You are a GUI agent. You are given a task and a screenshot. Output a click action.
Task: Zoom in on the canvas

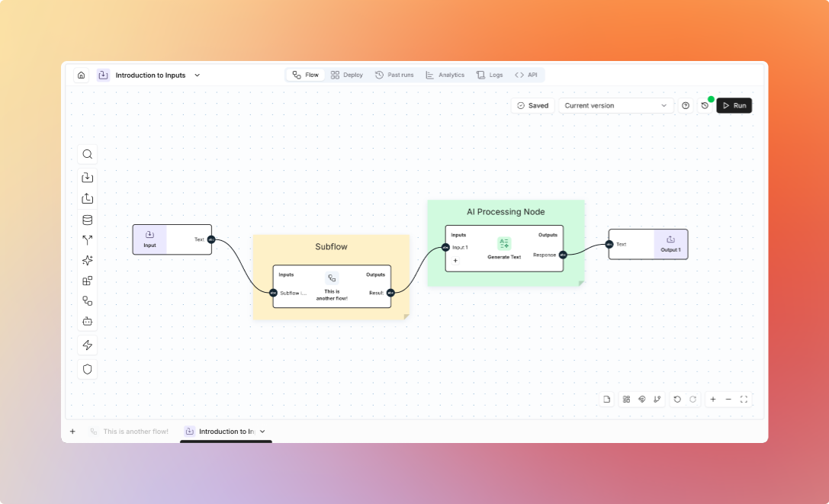pyautogui.click(x=712, y=400)
